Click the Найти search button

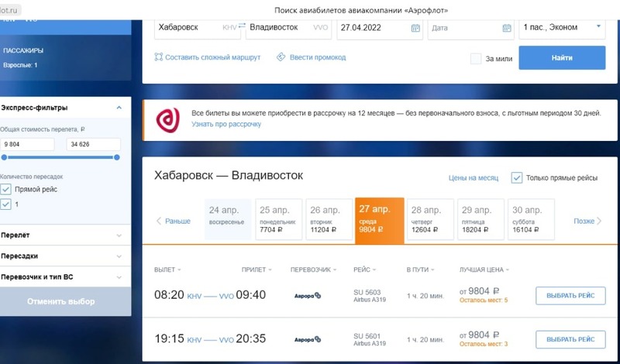(562, 58)
